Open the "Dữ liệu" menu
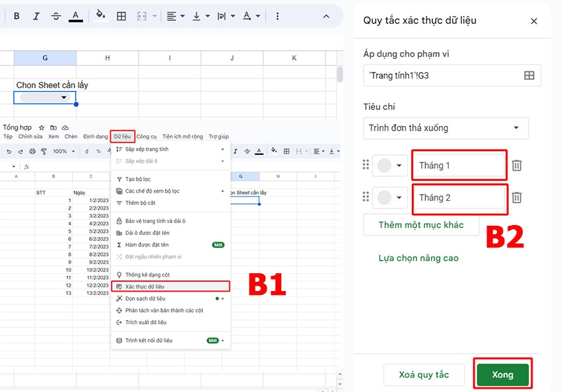The image size is (561, 392). (x=122, y=136)
